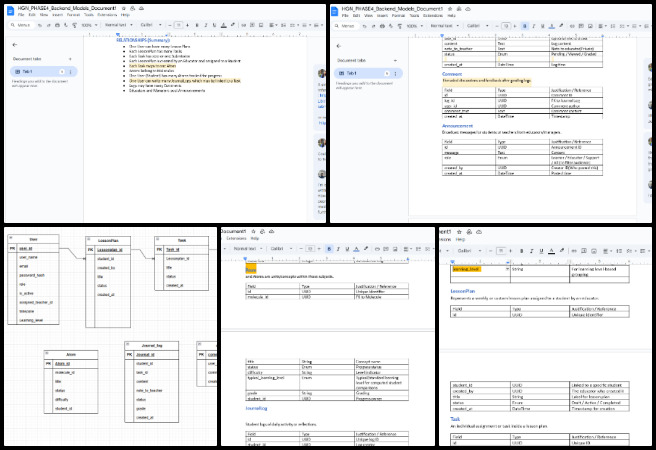Open Calibri font dropdown in LessonPlan window

pos(468,251)
